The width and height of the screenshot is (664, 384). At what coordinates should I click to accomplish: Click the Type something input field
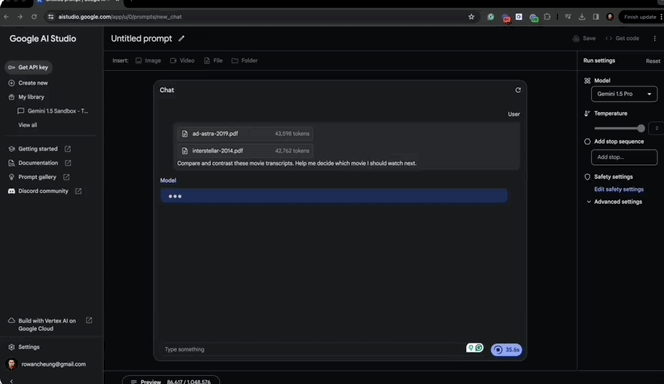(x=313, y=349)
